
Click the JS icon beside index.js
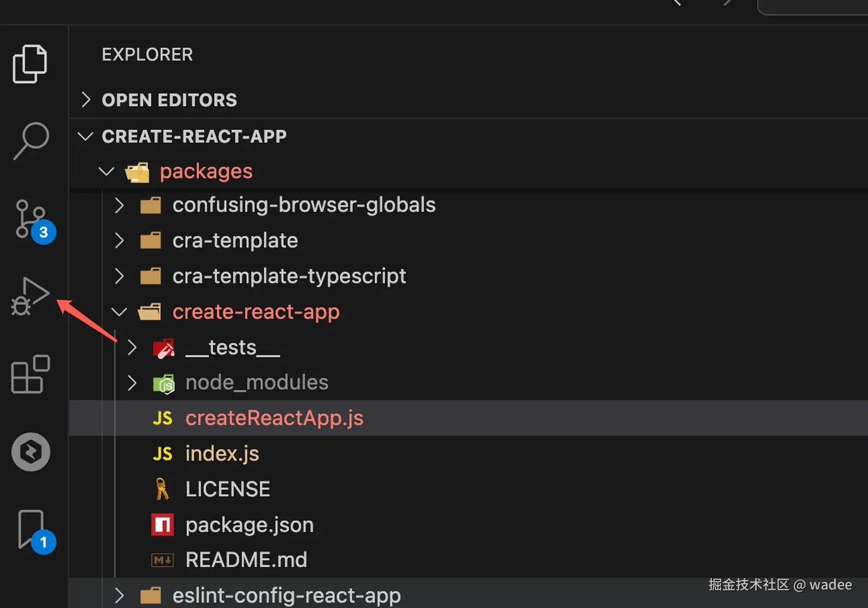tap(163, 454)
